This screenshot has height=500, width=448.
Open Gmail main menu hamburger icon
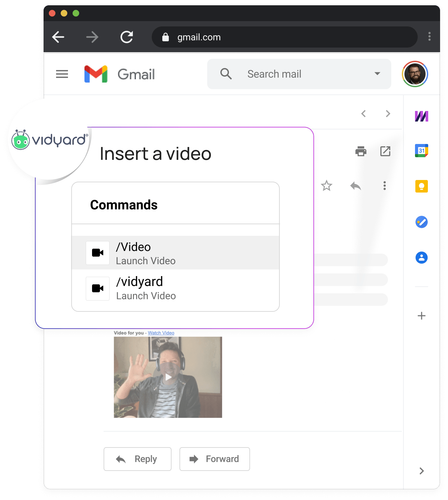click(x=62, y=74)
